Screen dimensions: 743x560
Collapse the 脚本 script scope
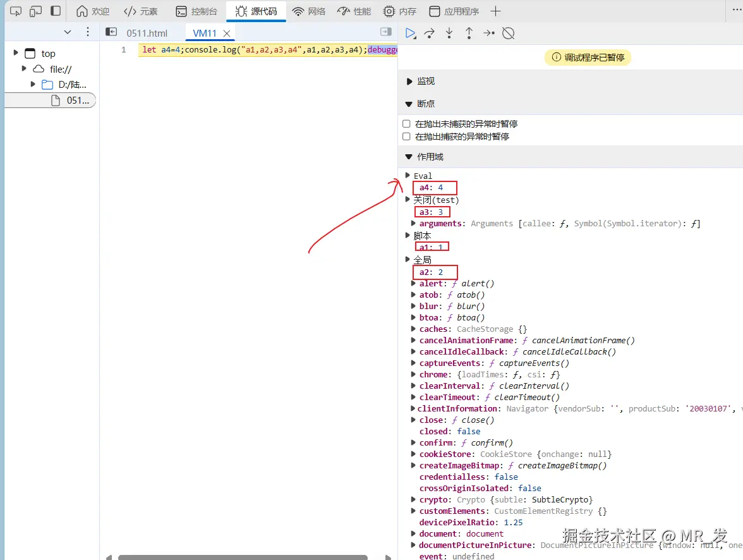click(408, 235)
